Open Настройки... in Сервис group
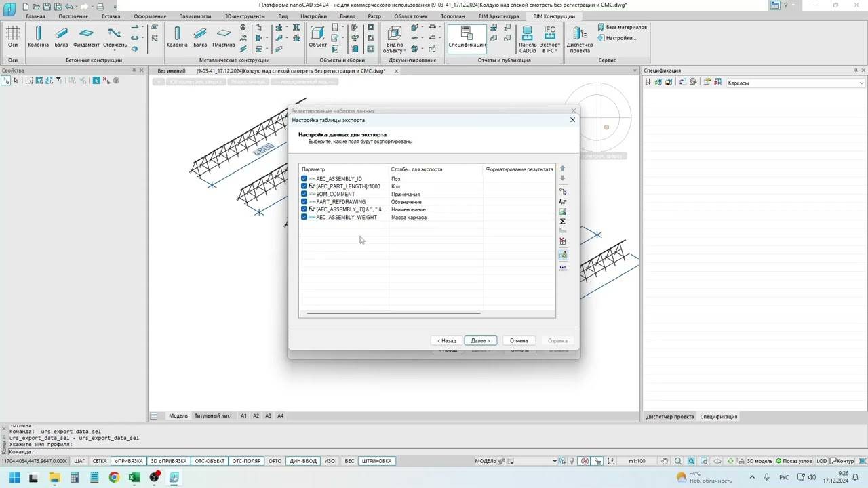868x488 pixels. coord(617,38)
